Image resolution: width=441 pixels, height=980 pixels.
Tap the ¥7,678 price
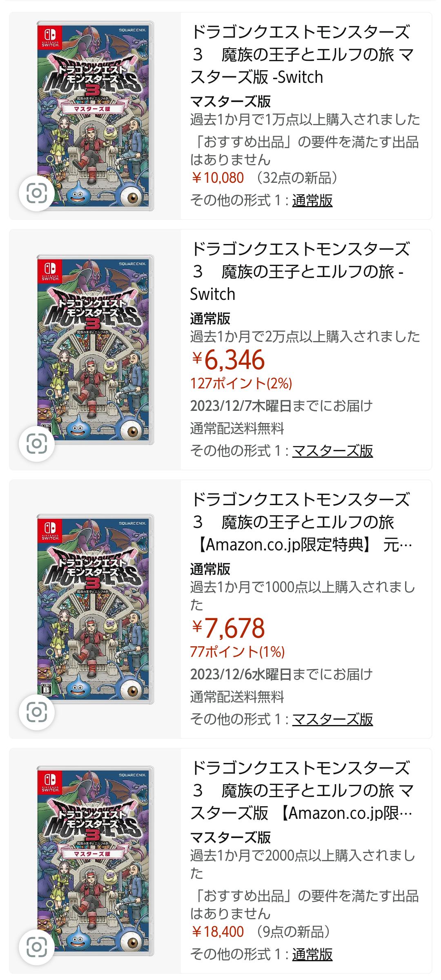[x=228, y=628]
